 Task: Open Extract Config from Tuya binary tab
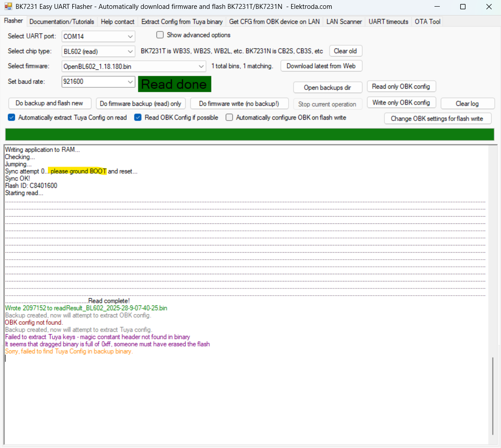pos(182,21)
